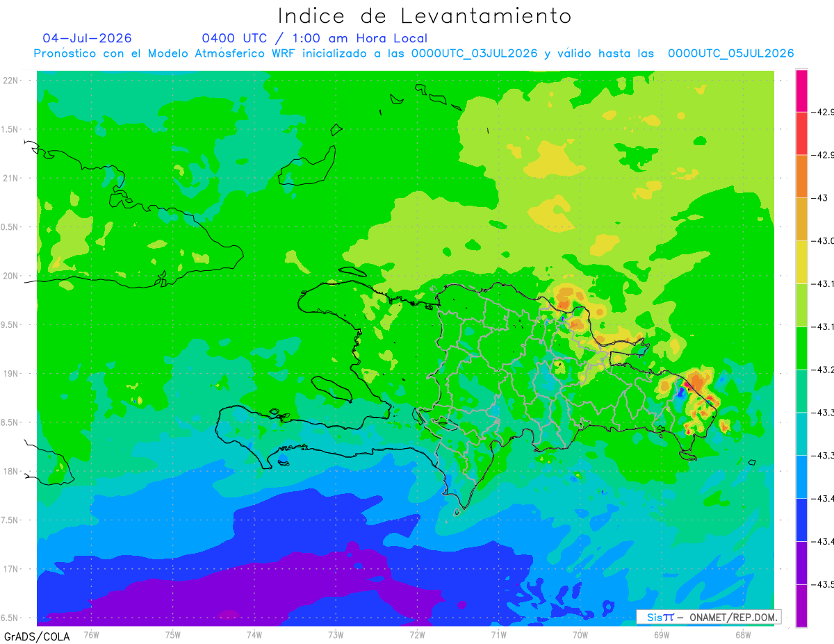Click the '17N' latitude label
Image resolution: width=834 pixels, height=644 pixels.
coord(11,569)
